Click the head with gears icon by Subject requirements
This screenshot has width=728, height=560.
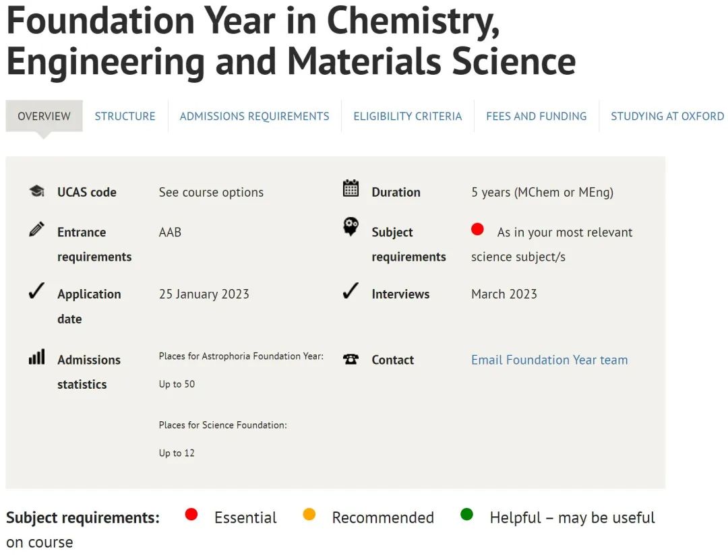(x=351, y=226)
